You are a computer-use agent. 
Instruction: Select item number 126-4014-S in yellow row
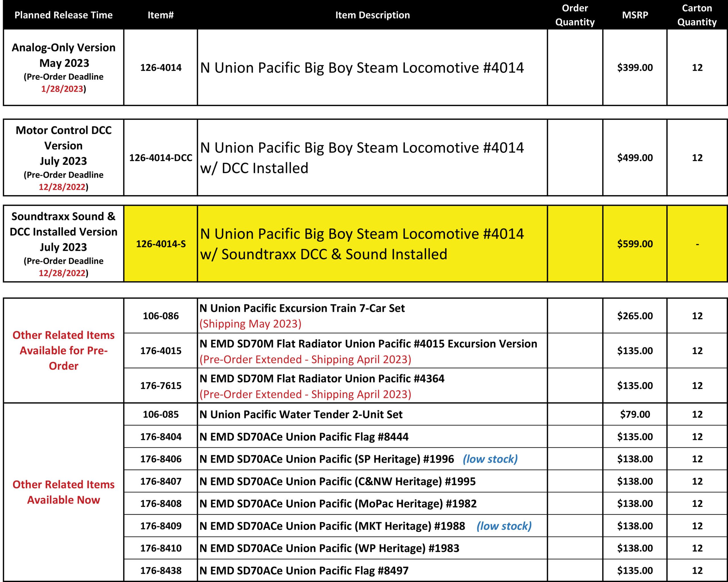[161, 244]
